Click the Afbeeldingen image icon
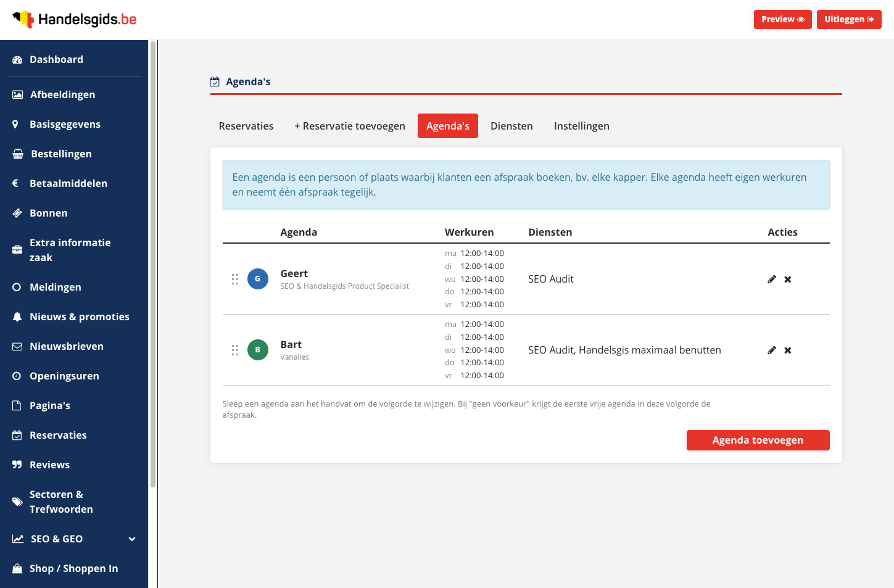This screenshot has width=894, height=588. (x=18, y=94)
